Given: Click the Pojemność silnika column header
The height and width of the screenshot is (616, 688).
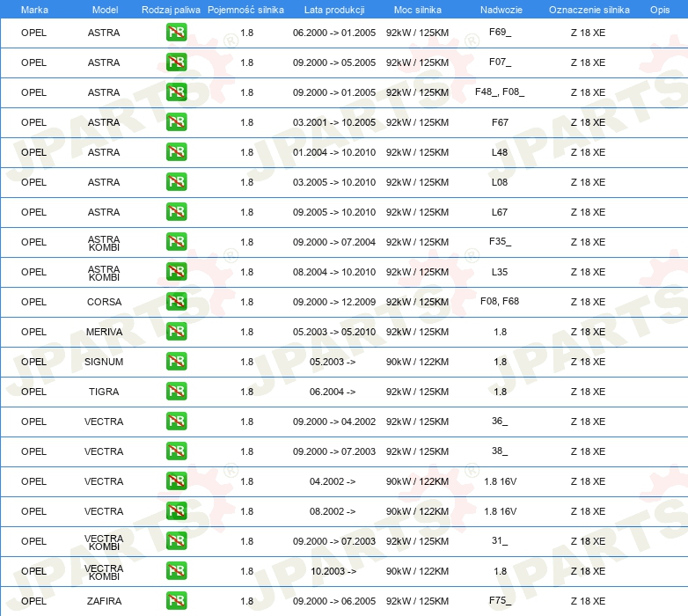Looking at the screenshot, I should [x=245, y=10].
